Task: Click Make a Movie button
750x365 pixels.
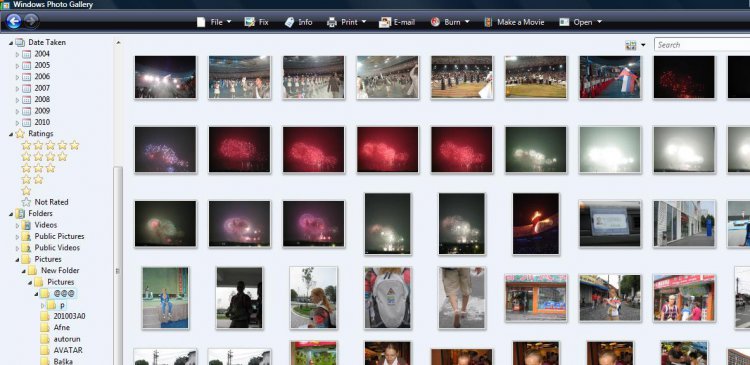Action: click(x=514, y=22)
